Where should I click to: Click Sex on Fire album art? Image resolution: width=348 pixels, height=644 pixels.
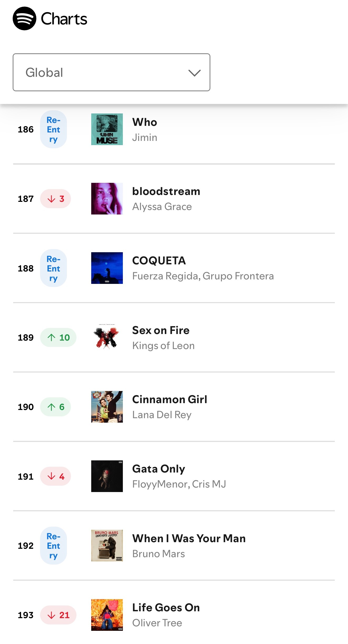pyautogui.click(x=107, y=337)
